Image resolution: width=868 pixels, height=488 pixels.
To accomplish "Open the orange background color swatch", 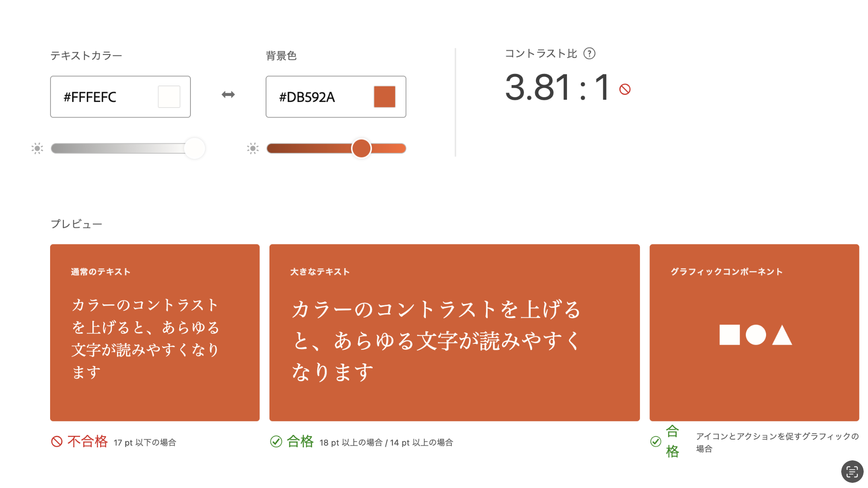I will pyautogui.click(x=384, y=97).
